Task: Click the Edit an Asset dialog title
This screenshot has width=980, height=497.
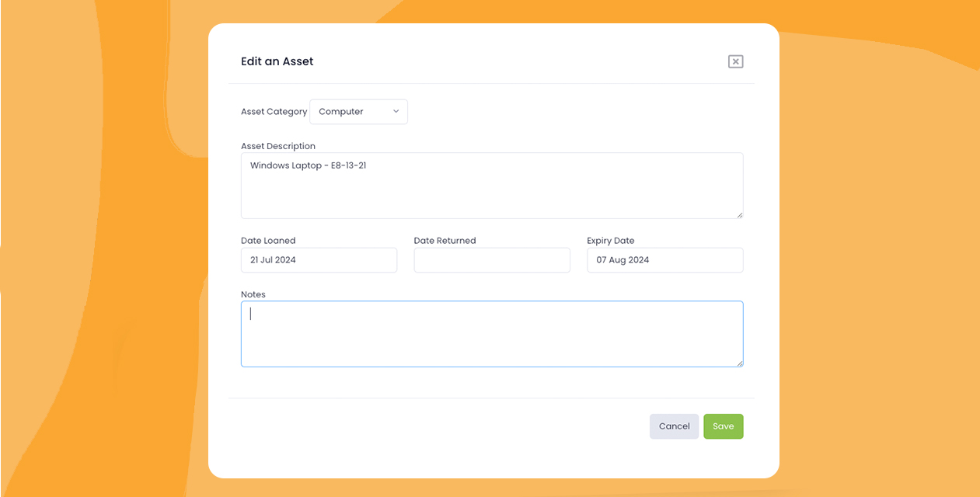Action: pos(277,61)
